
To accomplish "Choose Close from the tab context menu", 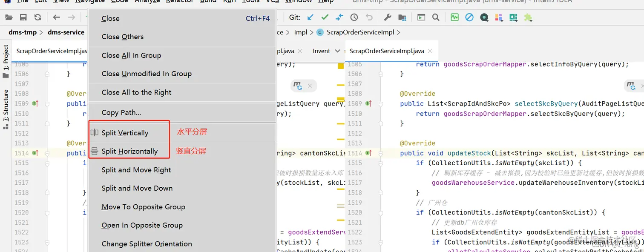I will [182, 18].
